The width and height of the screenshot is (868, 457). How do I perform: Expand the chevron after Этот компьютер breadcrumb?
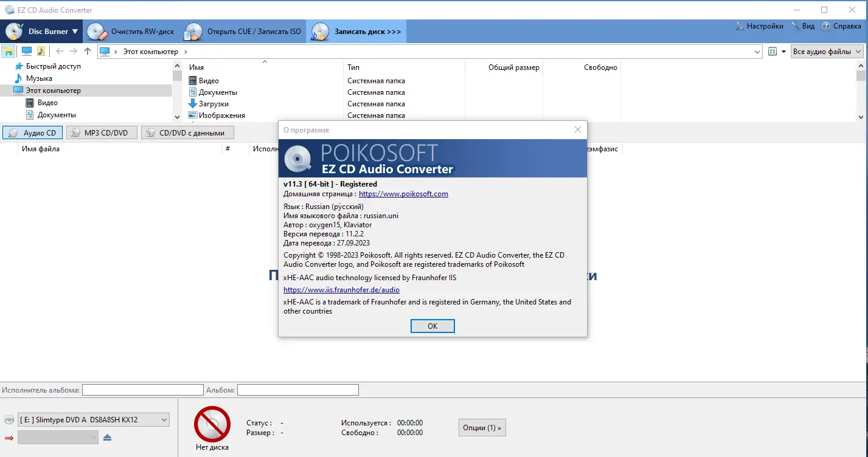[x=185, y=52]
